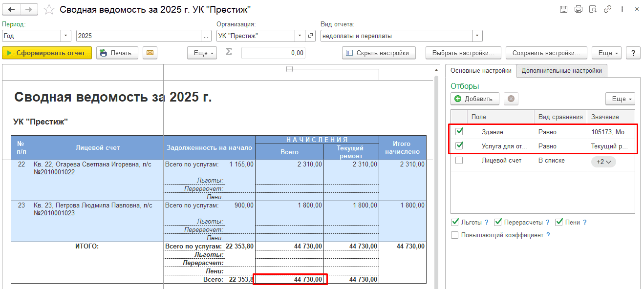Add report to favorites with star icon
This screenshot has width=644, height=289.
[x=49, y=10]
